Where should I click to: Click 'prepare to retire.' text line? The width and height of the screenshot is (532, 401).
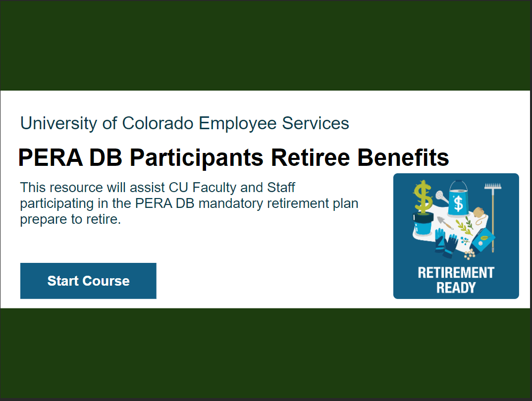pyautogui.click(x=70, y=219)
